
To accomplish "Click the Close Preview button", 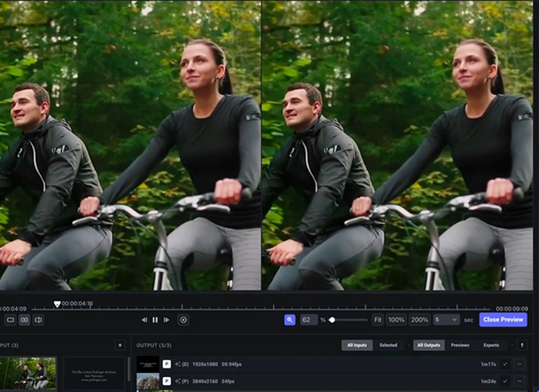I will [502, 319].
